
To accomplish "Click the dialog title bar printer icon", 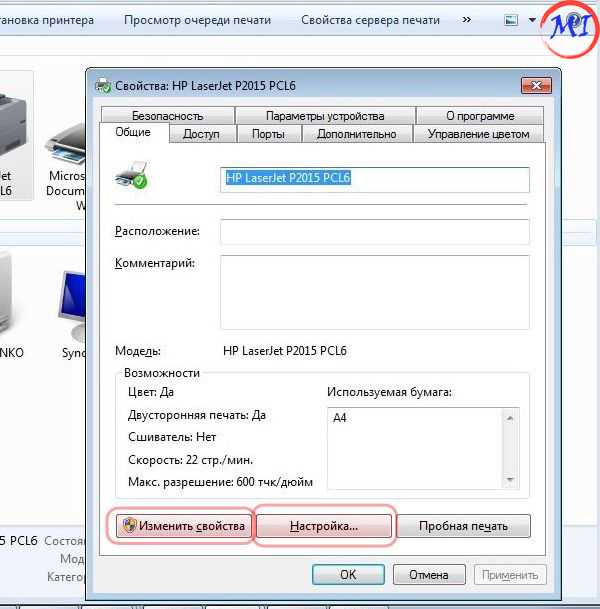I will (x=103, y=85).
